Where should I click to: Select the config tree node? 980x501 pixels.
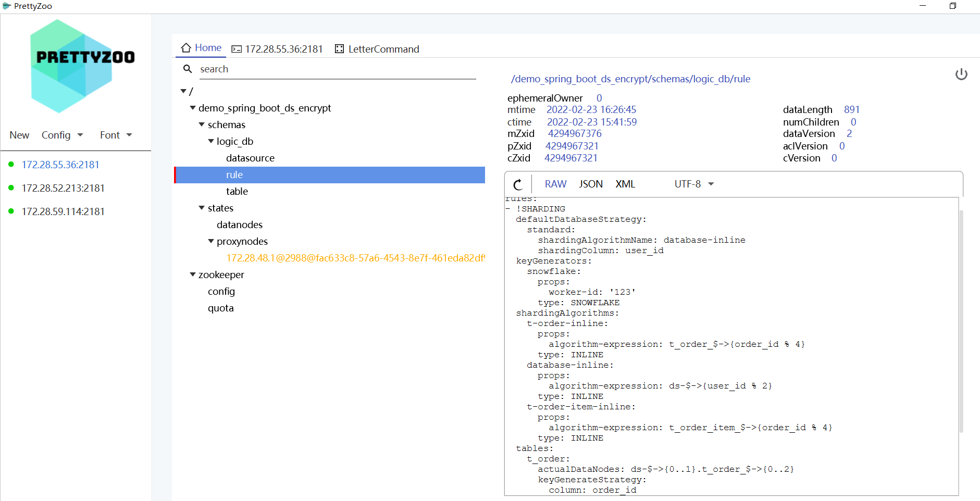tap(221, 291)
